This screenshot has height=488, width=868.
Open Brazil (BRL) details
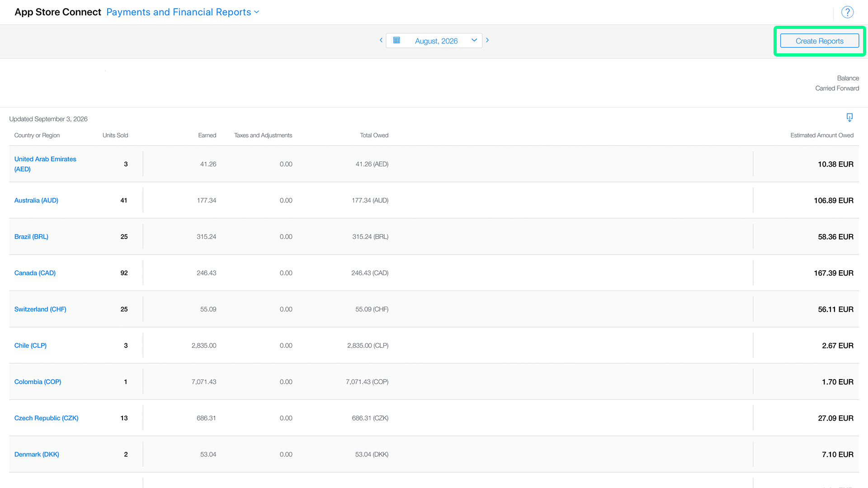click(x=31, y=237)
